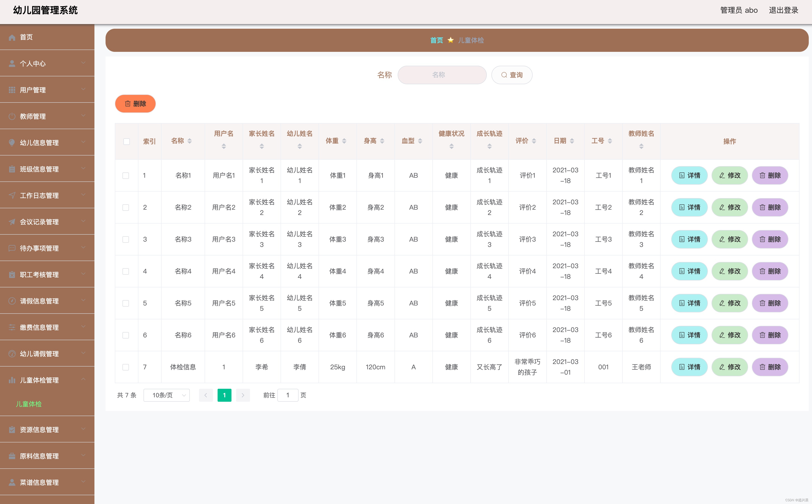Click the clipboard icon next to 班级信息管理

[x=12, y=169]
